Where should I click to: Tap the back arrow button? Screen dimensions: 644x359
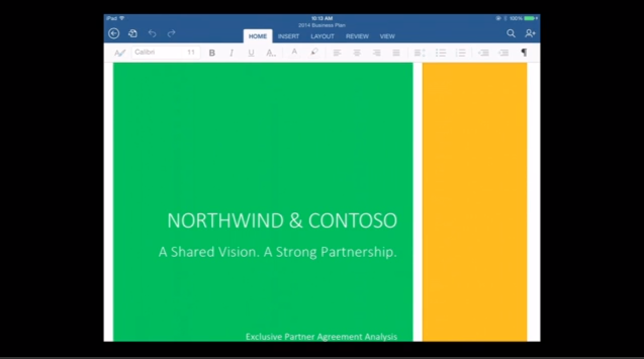pyautogui.click(x=114, y=33)
